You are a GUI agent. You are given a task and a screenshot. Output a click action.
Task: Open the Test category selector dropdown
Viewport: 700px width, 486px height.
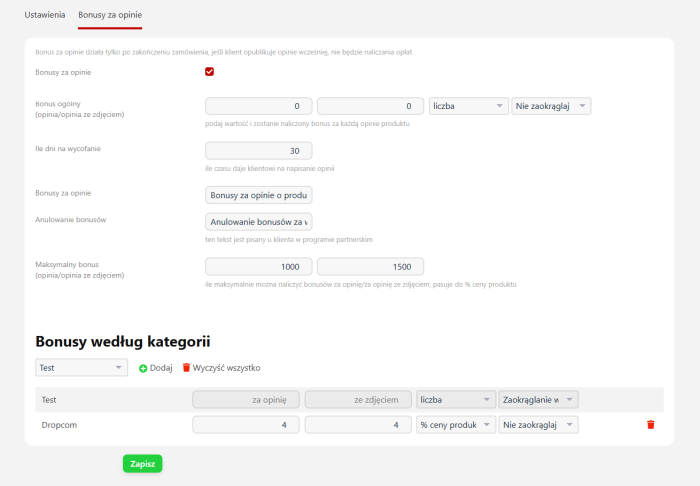click(x=81, y=368)
